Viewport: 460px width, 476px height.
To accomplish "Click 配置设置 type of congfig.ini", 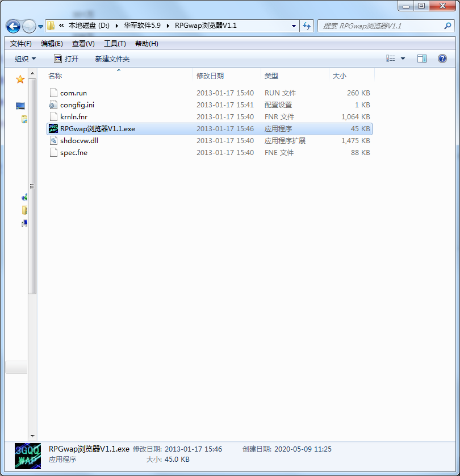I will coord(278,105).
